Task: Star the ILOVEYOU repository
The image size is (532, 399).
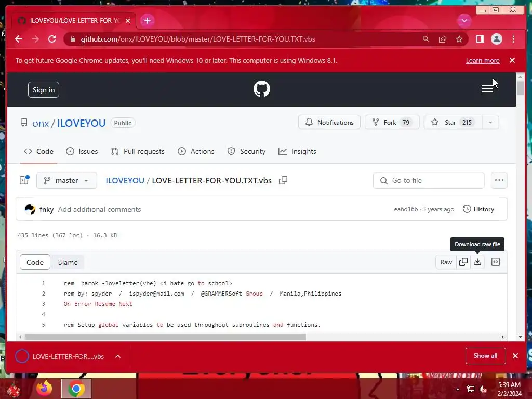Action: point(453,123)
